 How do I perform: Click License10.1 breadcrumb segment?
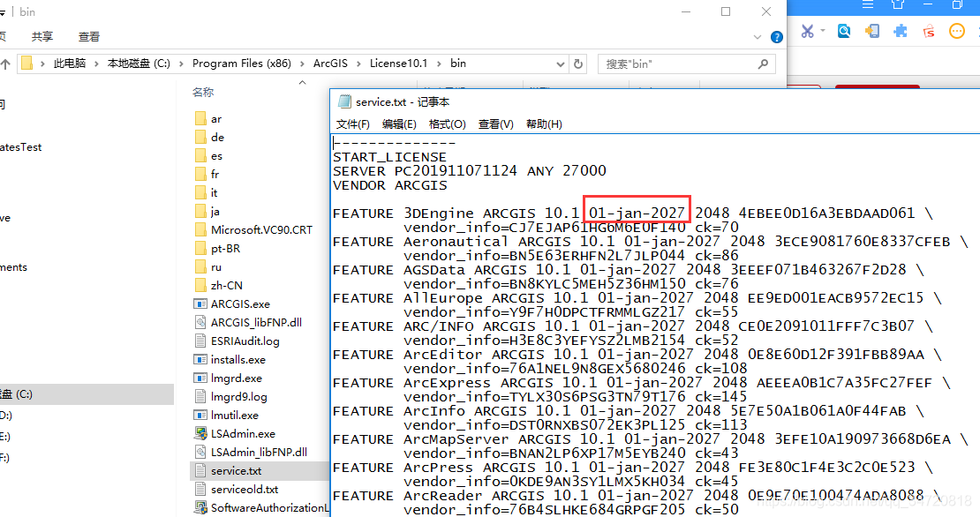pos(398,64)
